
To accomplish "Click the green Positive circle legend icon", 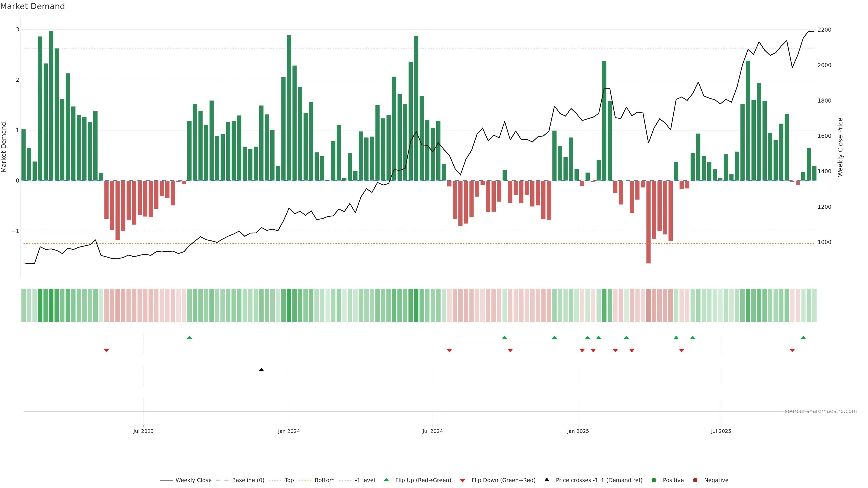I will coord(654,480).
